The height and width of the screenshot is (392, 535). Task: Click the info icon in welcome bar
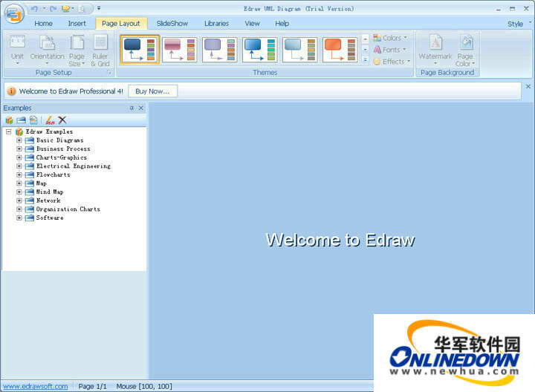click(12, 91)
